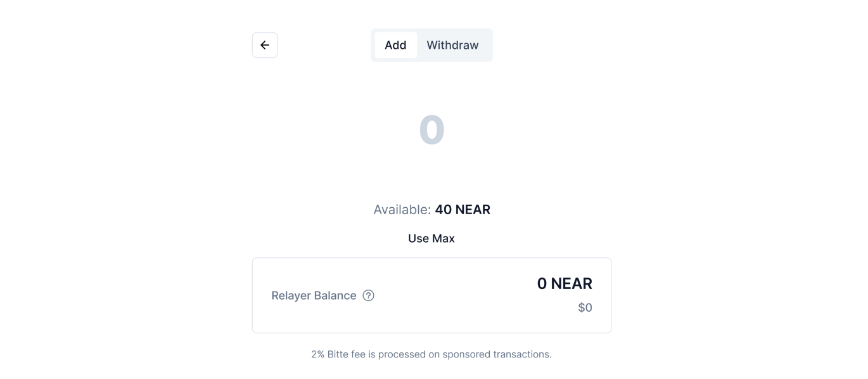Viewport: 868px width, 379px height.
Task: Click the 2% Bitte fee notice
Action: (431, 354)
